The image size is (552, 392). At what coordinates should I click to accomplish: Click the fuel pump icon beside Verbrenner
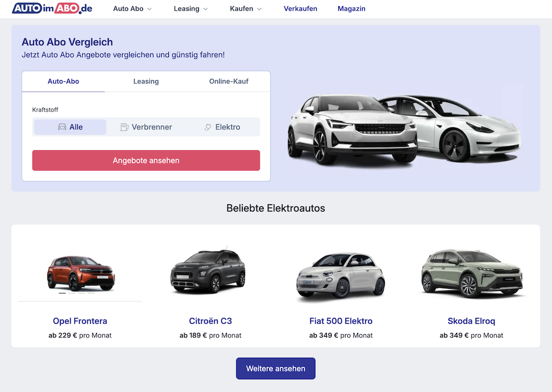pos(124,127)
